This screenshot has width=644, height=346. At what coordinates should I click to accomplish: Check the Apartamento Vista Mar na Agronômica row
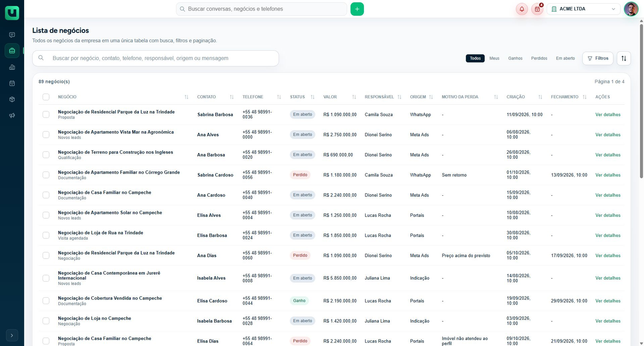tap(46, 135)
